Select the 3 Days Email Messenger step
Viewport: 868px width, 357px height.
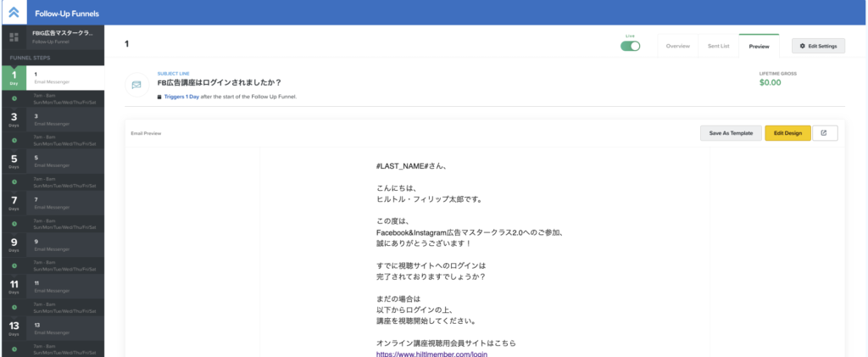(x=53, y=120)
